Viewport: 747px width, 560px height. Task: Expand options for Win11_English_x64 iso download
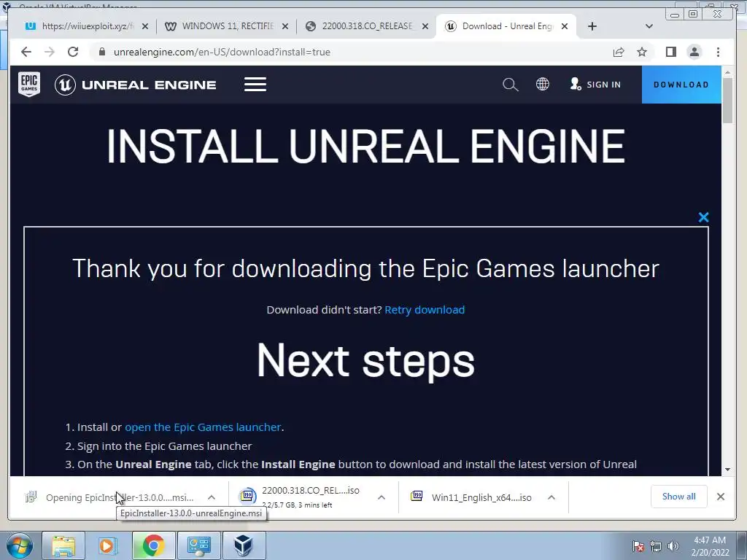pos(551,497)
